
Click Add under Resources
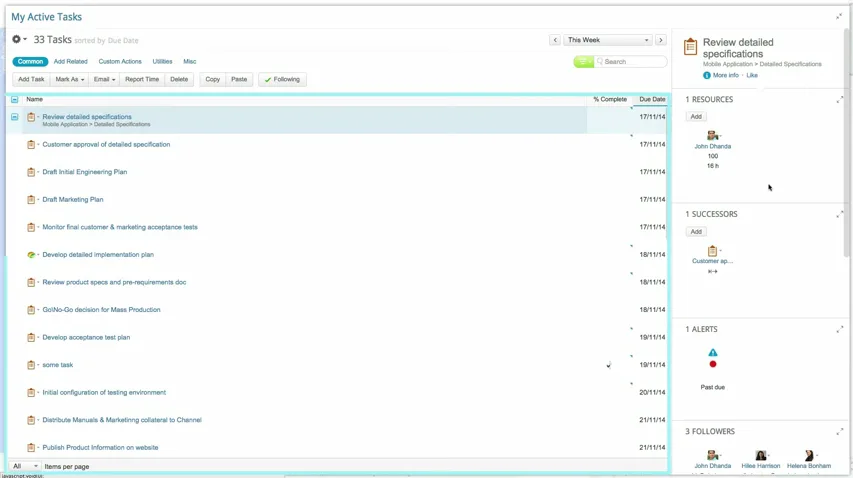coord(696,116)
